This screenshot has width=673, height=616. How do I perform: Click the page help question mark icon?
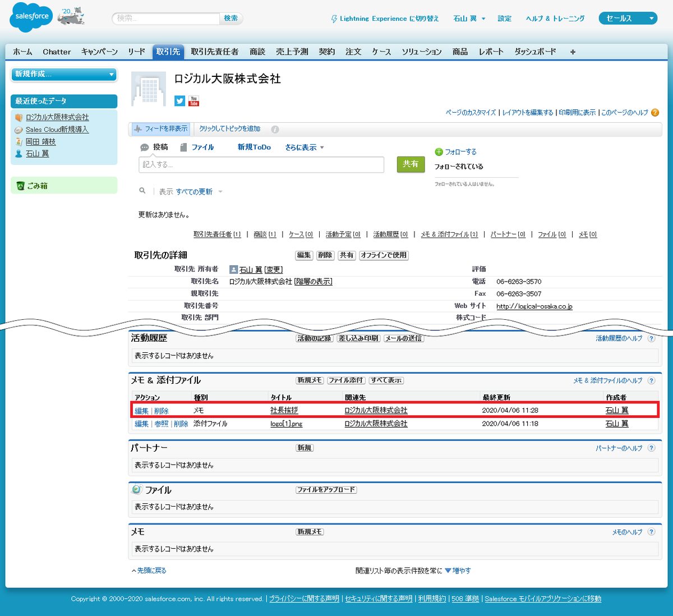tap(655, 113)
